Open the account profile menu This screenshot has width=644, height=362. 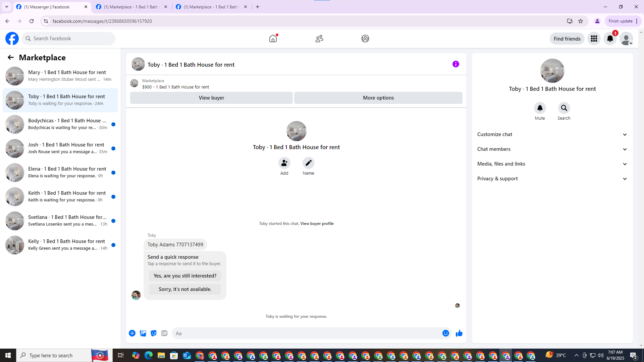pyautogui.click(x=626, y=39)
